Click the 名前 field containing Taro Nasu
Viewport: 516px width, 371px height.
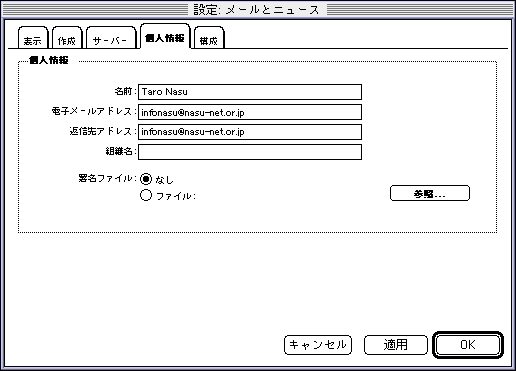[x=250, y=92]
